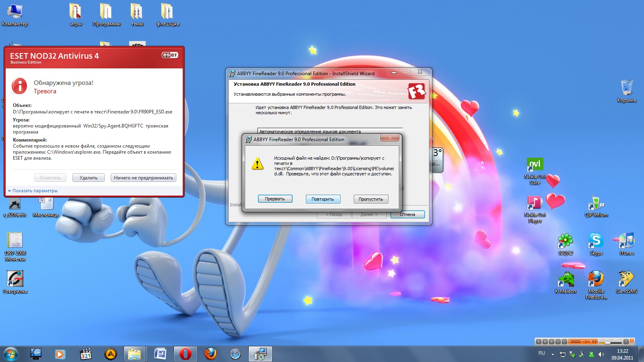This screenshot has width=644, height=362.
Task: Select the Skype desktop shortcut
Action: coord(596,245)
